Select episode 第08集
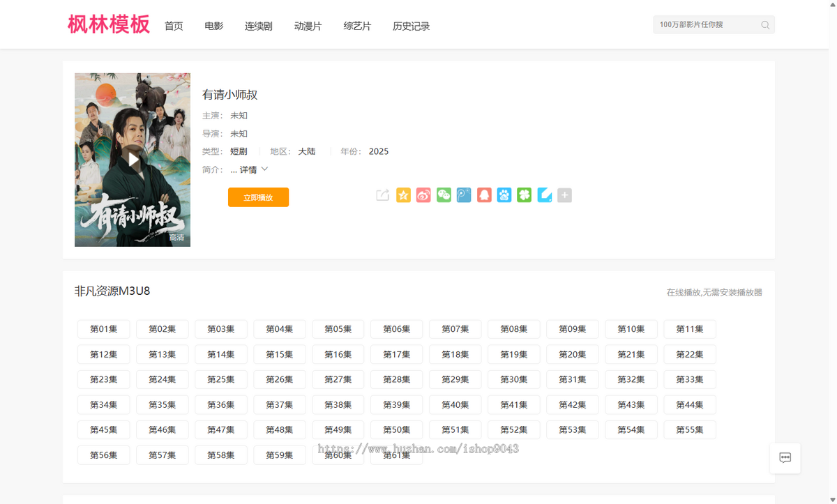 pos(514,329)
